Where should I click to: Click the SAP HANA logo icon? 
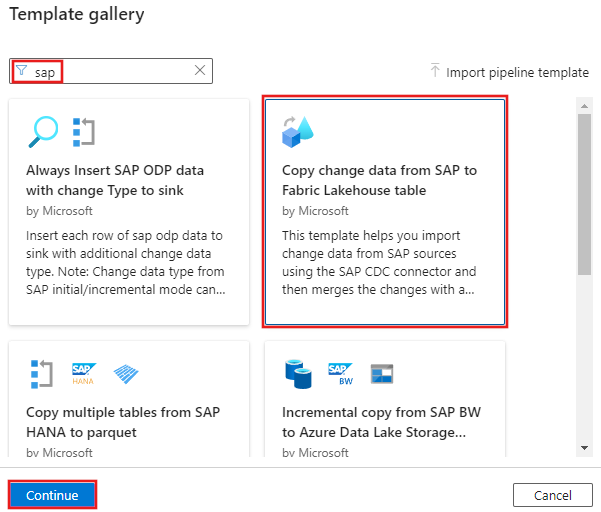[x=84, y=374]
